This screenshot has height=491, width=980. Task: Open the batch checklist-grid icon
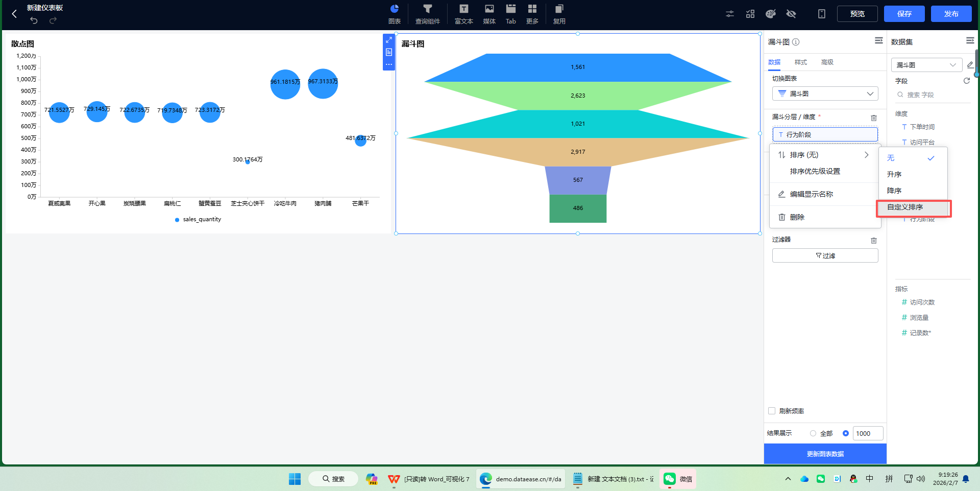tap(750, 14)
